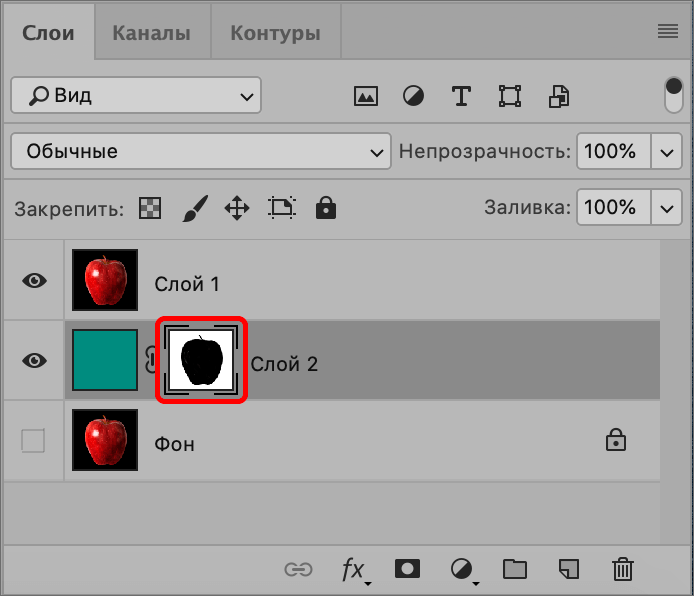Open the fx layer style menu
The height and width of the screenshot is (596, 694).
click(x=355, y=570)
